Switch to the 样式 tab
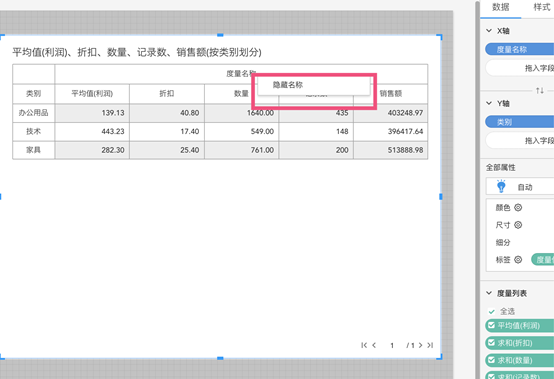Viewport: 554px width, 379px height. click(x=542, y=7)
